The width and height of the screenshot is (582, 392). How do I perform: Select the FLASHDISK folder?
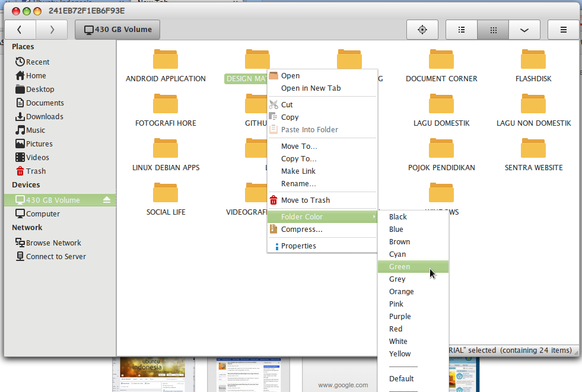(x=533, y=66)
